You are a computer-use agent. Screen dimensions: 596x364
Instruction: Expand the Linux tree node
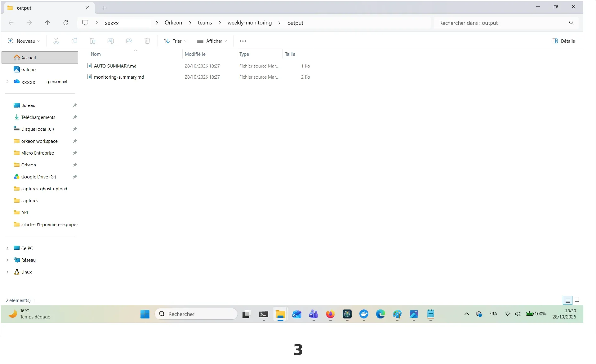tap(7, 272)
